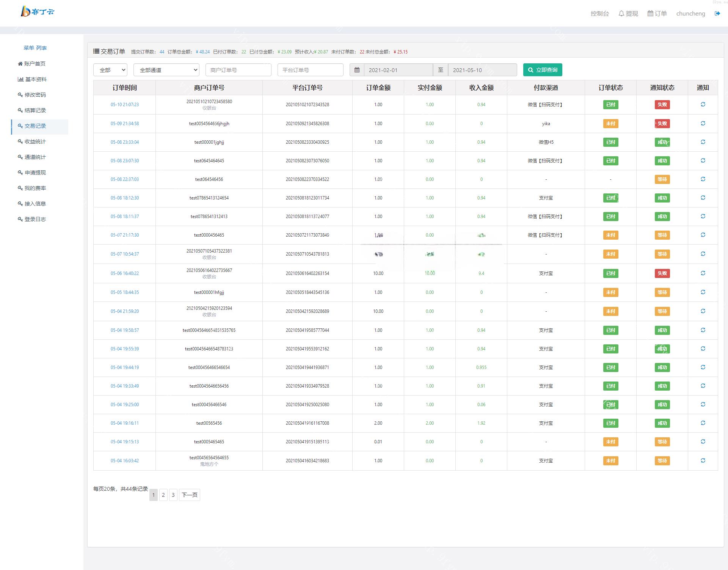Click the home icon beside 账户首页
Viewport: 728px width, 570px height.
coord(20,63)
